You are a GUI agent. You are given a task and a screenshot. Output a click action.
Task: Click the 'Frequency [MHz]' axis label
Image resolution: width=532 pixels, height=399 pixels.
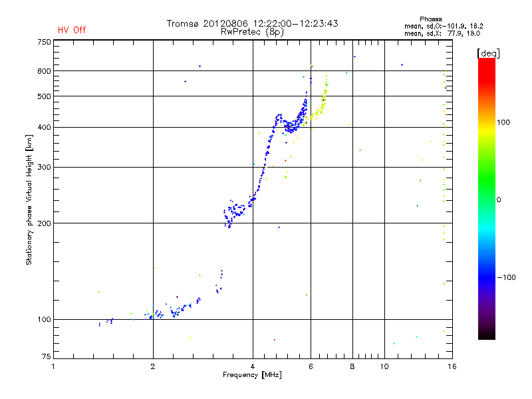click(x=252, y=375)
